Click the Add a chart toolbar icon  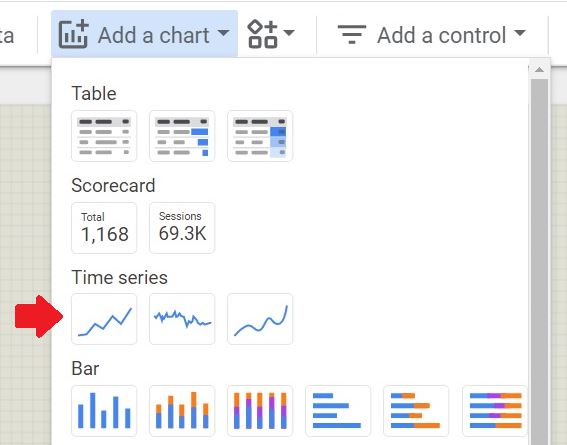coord(74,34)
